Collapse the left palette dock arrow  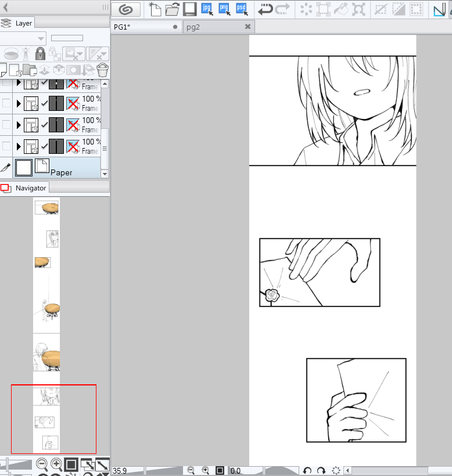point(5,7)
